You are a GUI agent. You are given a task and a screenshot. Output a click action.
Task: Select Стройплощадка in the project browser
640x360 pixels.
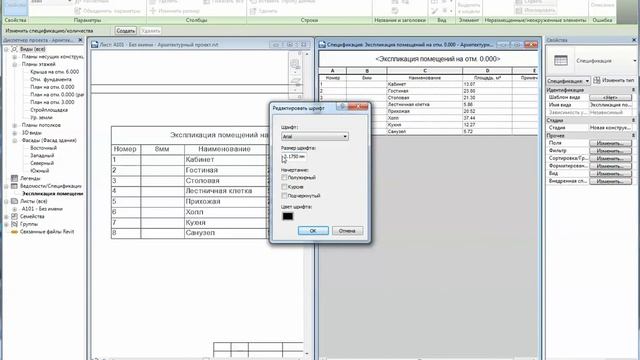click(49, 110)
